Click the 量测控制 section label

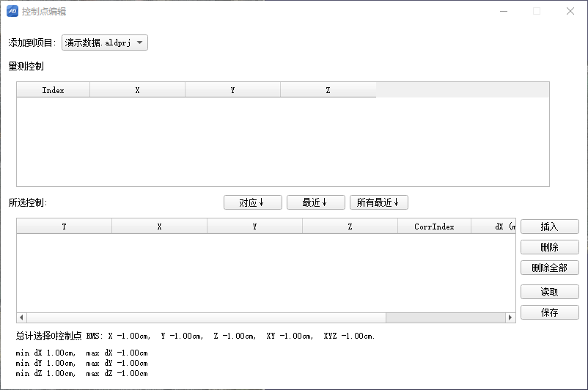click(x=26, y=67)
